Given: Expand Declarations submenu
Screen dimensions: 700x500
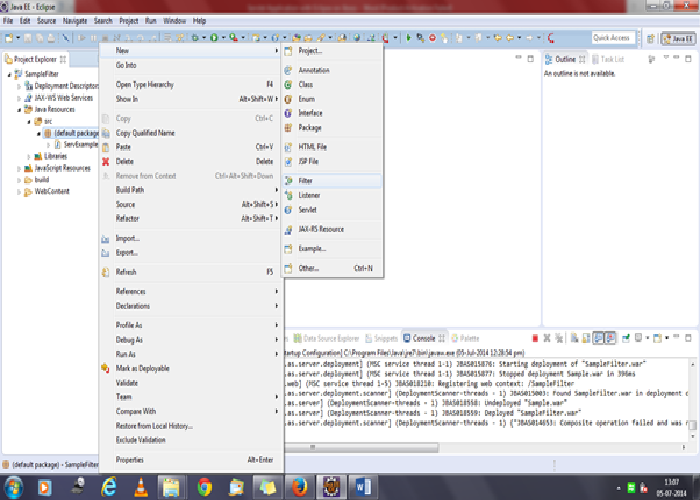Looking at the screenshot, I should click(191, 306).
